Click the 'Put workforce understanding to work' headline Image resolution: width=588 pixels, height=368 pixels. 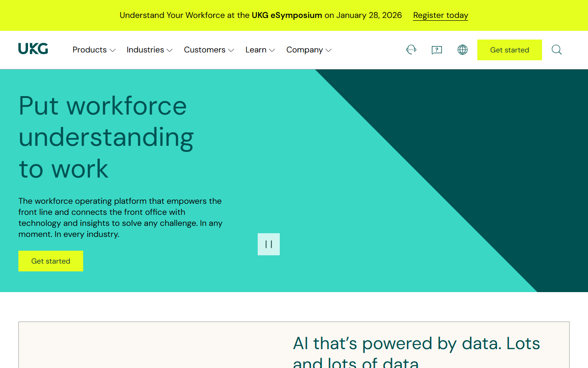[106, 137]
